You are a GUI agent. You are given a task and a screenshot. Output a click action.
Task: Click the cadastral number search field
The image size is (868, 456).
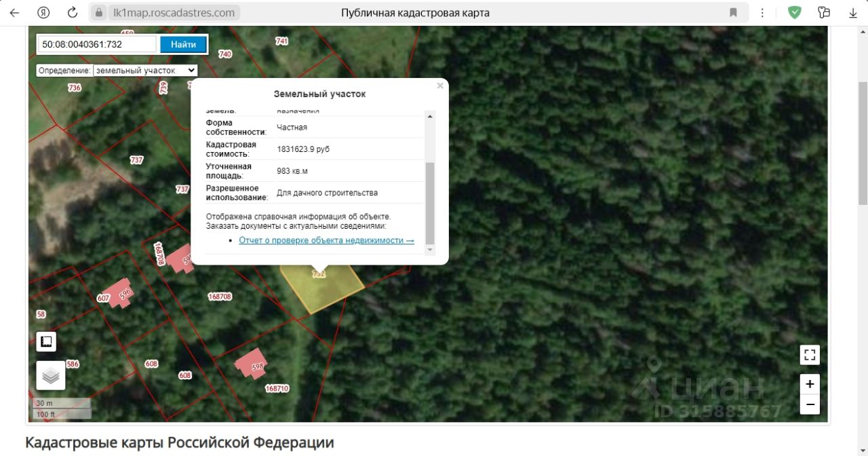[97, 44]
